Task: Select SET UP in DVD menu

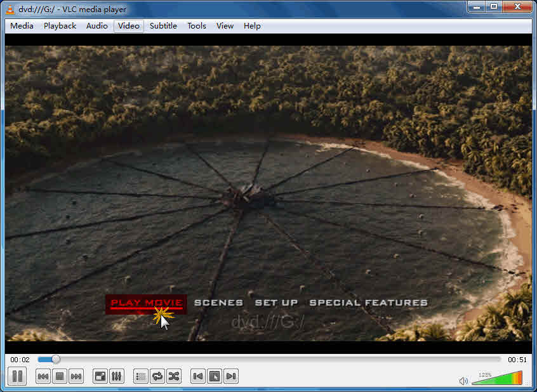Action: click(x=276, y=303)
